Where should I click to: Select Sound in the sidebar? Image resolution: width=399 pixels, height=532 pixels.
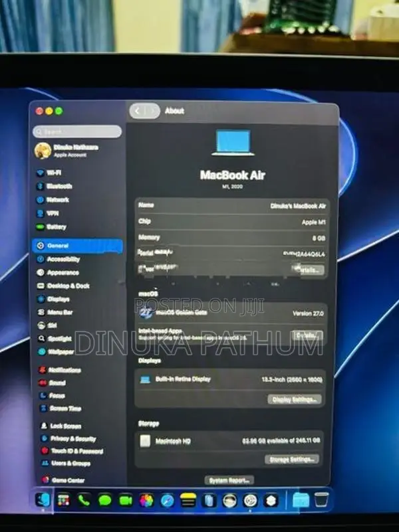(52, 383)
